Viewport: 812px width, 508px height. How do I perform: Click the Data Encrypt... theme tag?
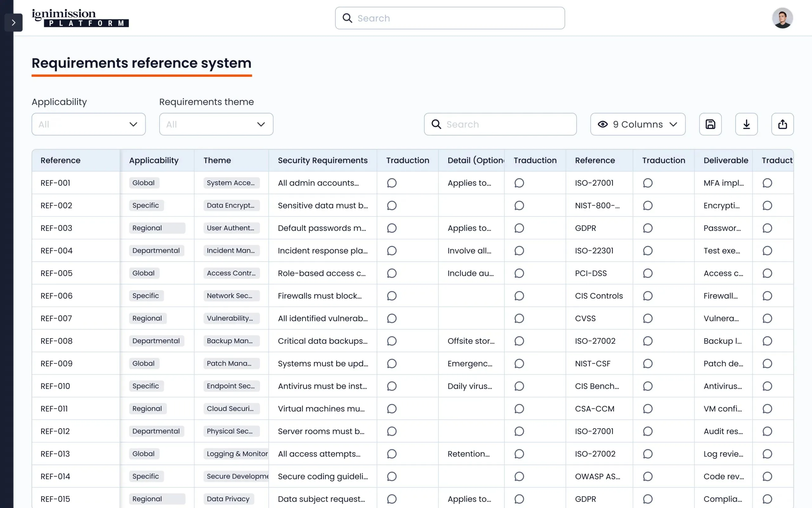click(232, 205)
